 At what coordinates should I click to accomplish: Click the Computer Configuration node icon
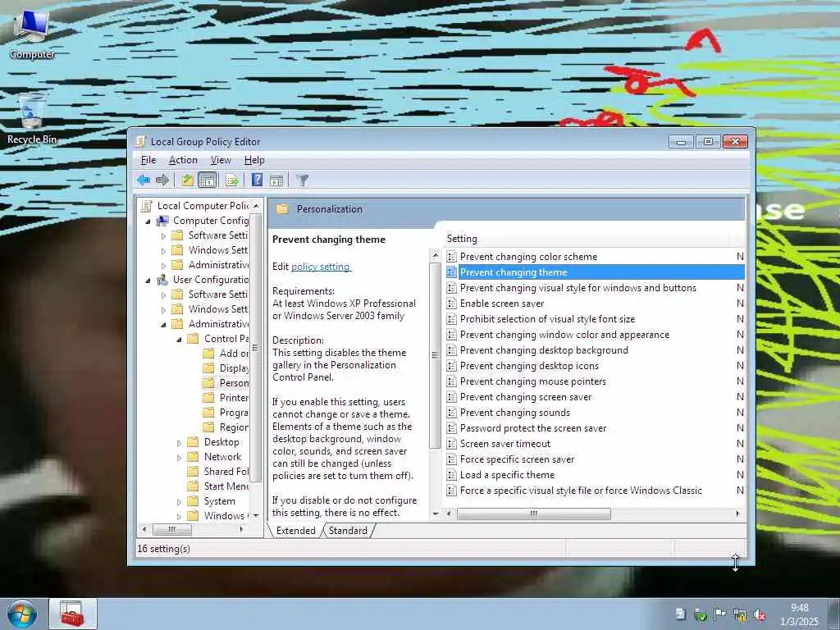click(162, 221)
